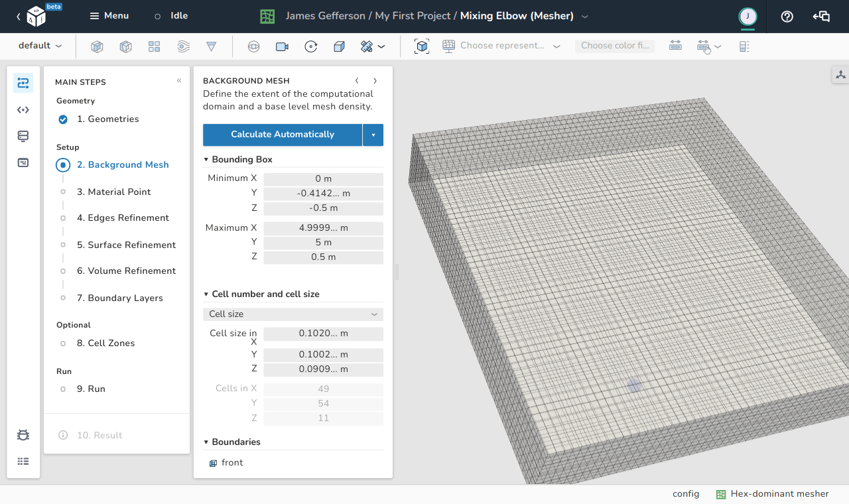Screen dimensions: 849x504
Task: Edit Cell size Y field 0.1002
Action: click(x=323, y=355)
